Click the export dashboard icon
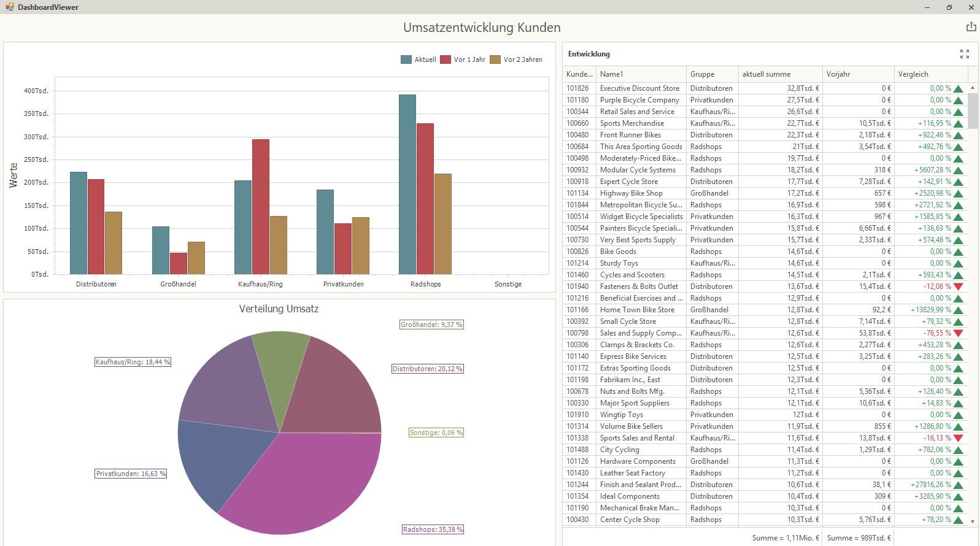The width and height of the screenshot is (980, 546). click(971, 27)
